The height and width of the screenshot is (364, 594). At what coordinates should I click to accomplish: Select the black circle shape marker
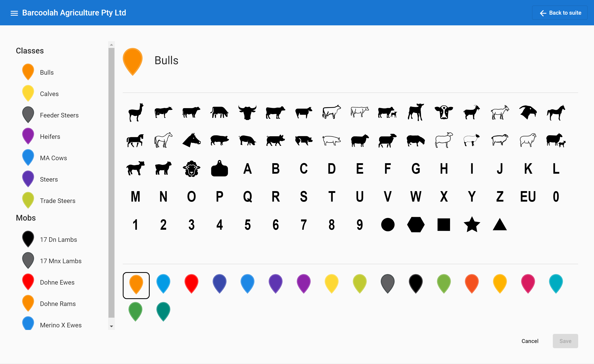(387, 224)
